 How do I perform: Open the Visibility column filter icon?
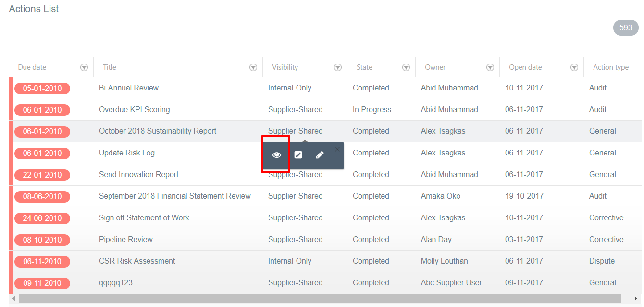pyautogui.click(x=337, y=67)
